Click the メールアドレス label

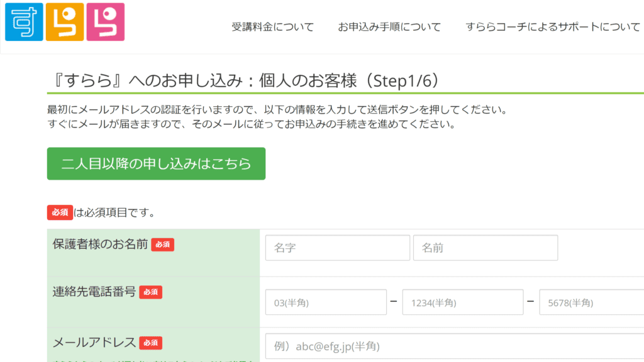click(94, 343)
